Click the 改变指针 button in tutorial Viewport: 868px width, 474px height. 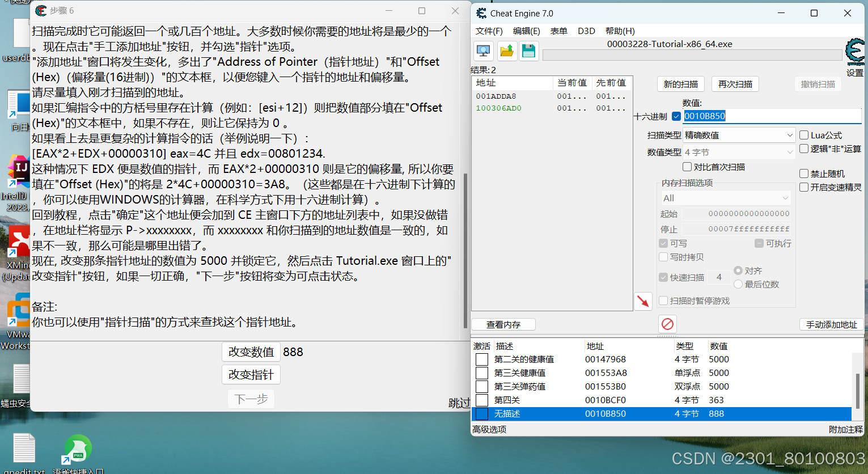(251, 375)
